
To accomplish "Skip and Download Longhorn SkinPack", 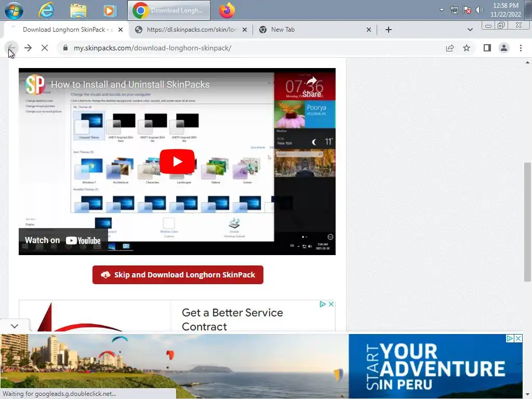I will click(178, 275).
